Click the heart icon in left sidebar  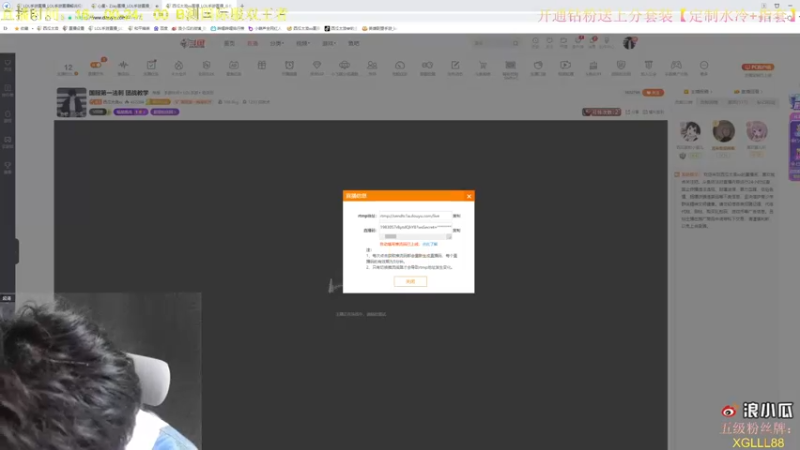click(7, 65)
